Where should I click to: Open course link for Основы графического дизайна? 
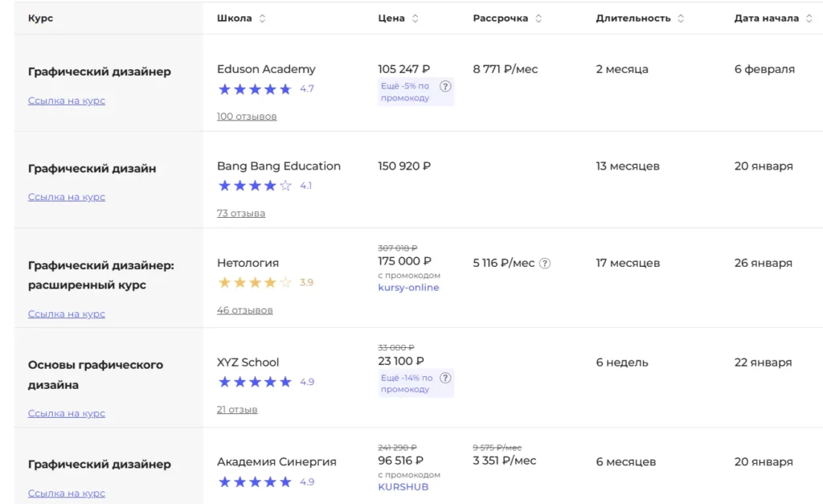click(67, 414)
